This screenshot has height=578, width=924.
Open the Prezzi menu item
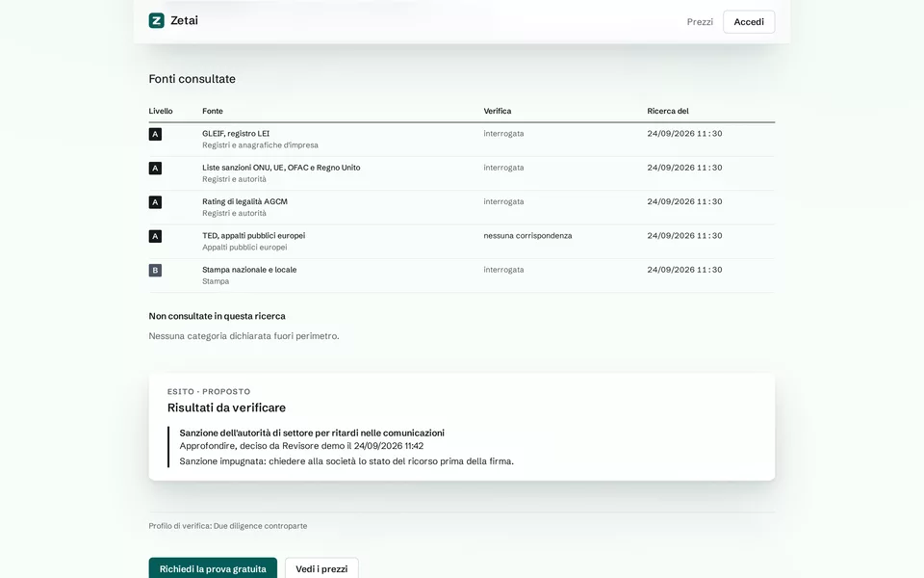pos(700,22)
